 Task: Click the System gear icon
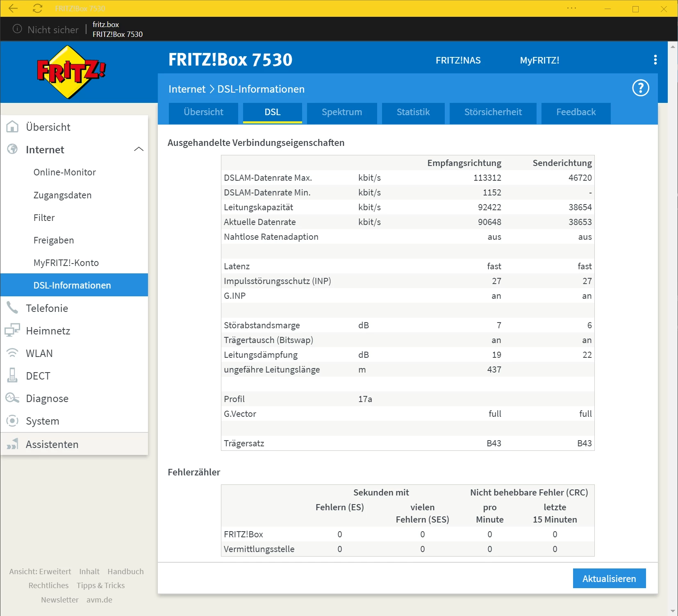12,421
